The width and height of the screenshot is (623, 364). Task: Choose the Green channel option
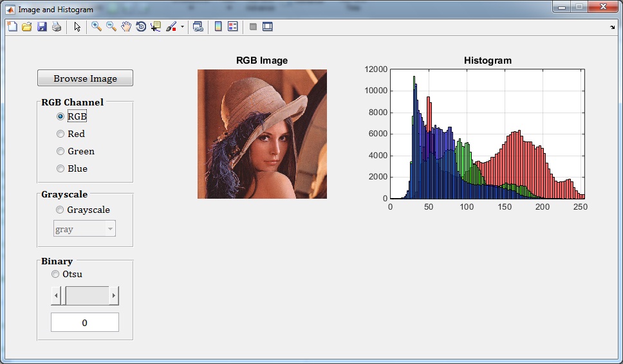pyautogui.click(x=60, y=151)
